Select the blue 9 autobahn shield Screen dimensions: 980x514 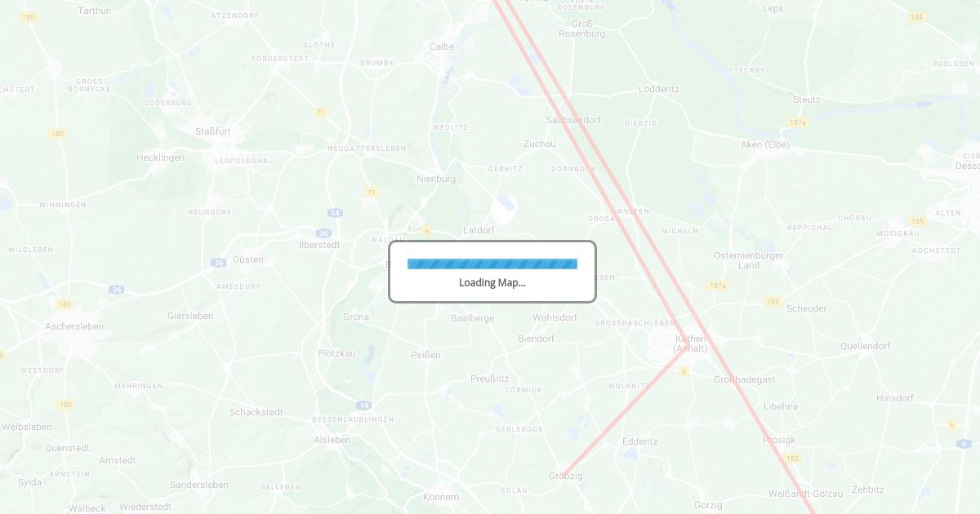click(x=964, y=444)
